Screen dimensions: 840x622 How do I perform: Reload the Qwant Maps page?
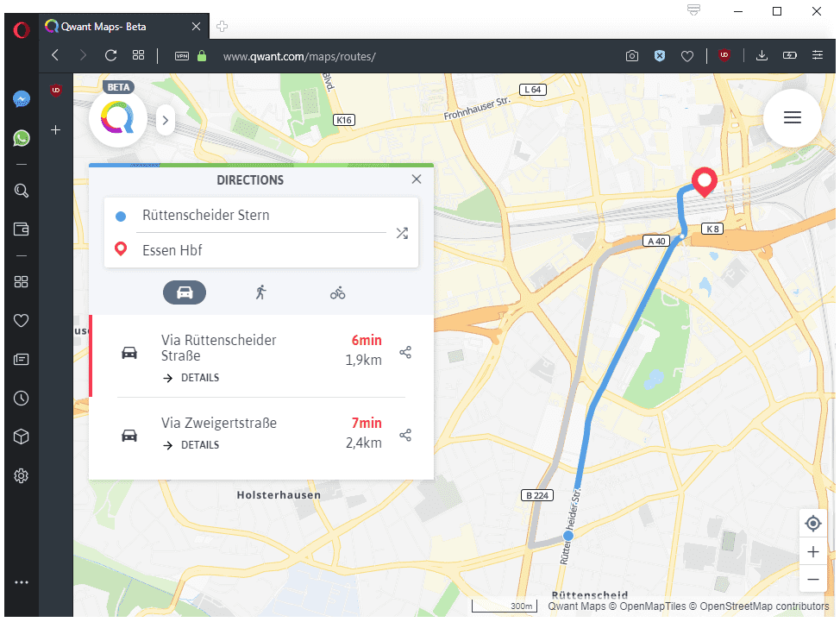[111, 55]
